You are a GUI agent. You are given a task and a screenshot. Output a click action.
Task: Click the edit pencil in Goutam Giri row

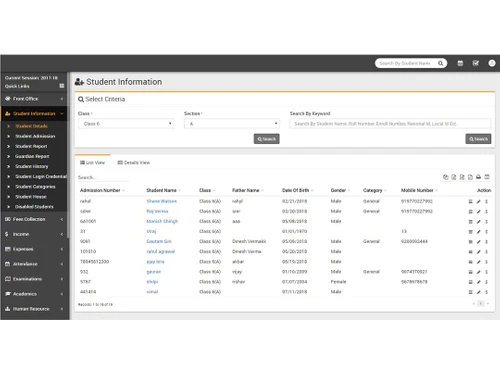[x=478, y=241]
